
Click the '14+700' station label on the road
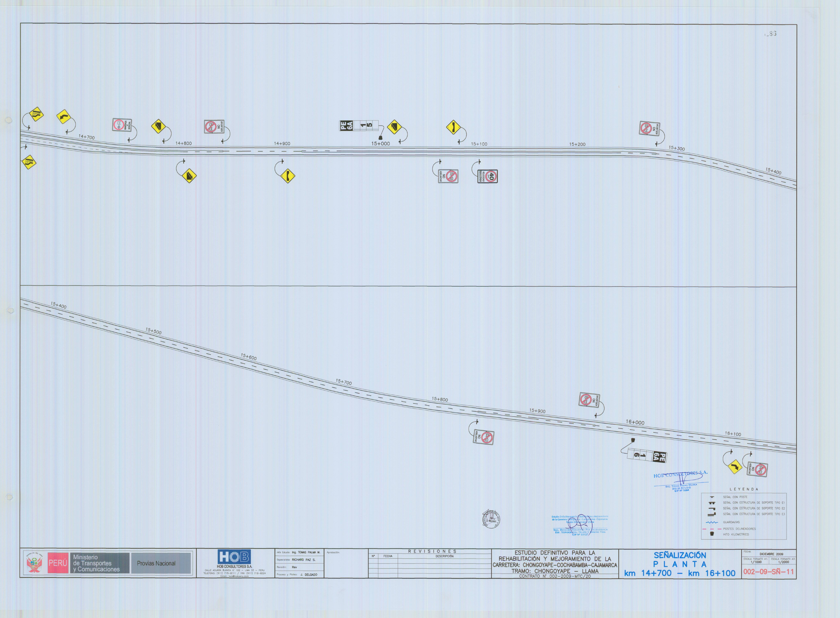pyautogui.click(x=86, y=137)
